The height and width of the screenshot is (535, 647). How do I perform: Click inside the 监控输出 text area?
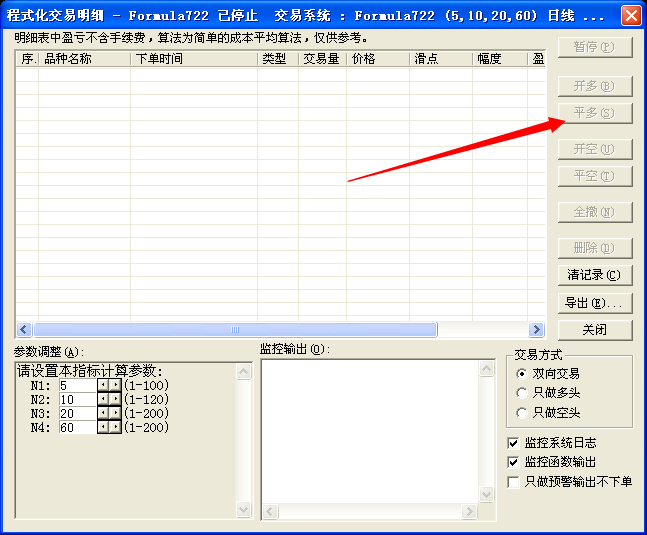coord(371,432)
